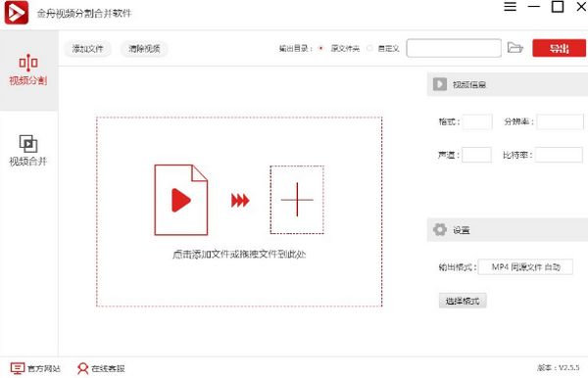The image size is (588, 378).
Task: Click the 添加文件 button
Action: [x=88, y=49]
